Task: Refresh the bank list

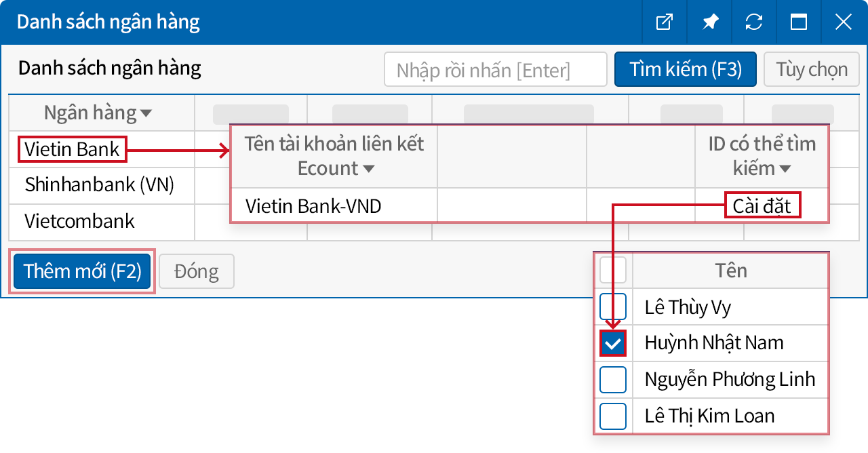Action: click(x=754, y=22)
